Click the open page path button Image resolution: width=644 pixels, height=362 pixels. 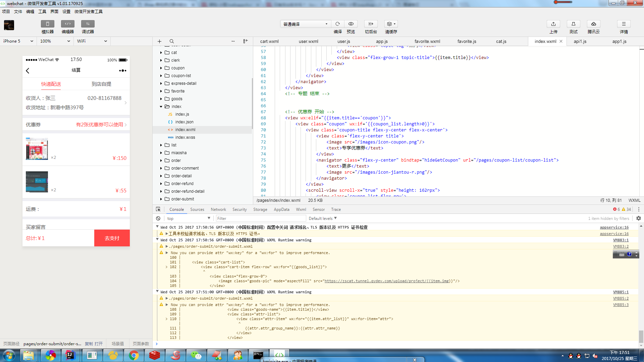[x=99, y=344]
